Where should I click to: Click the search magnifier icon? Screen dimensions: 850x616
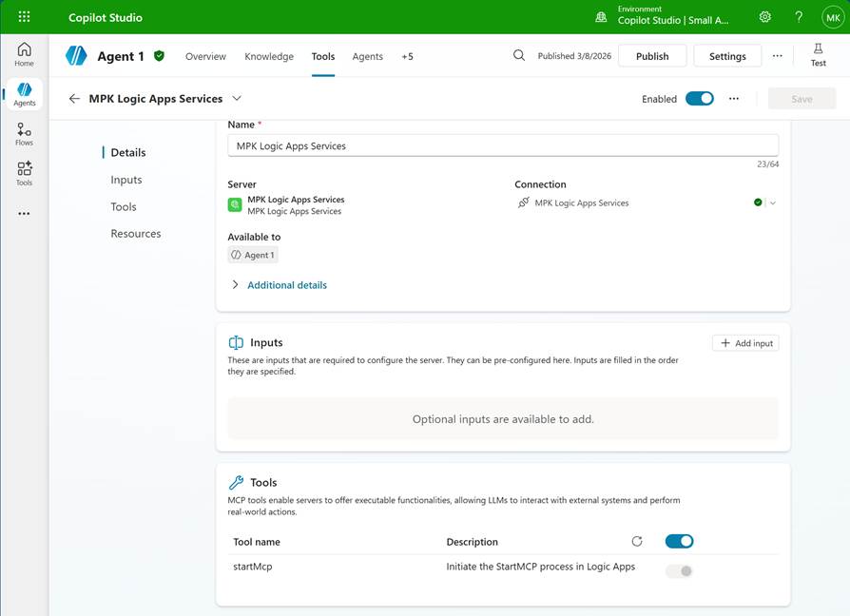(519, 56)
